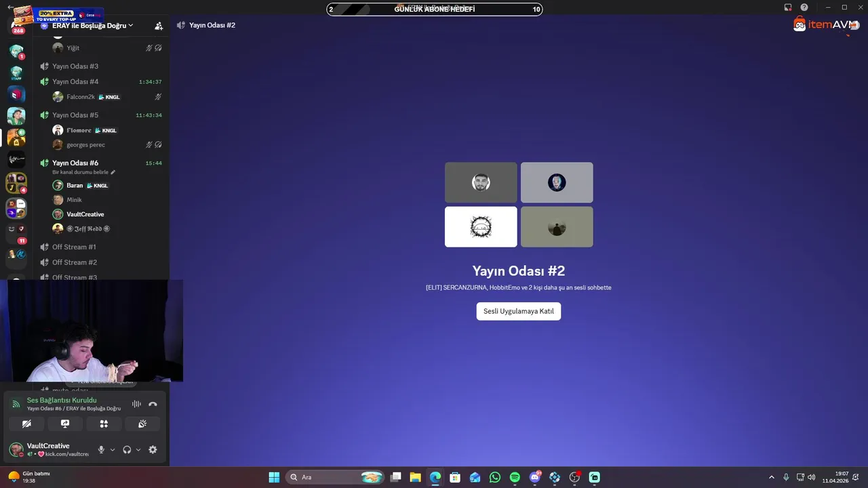Image resolution: width=868 pixels, height=488 pixels.
Task: Open the Ses Bağlantısı Kuruldu connection status
Action: [x=62, y=400]
